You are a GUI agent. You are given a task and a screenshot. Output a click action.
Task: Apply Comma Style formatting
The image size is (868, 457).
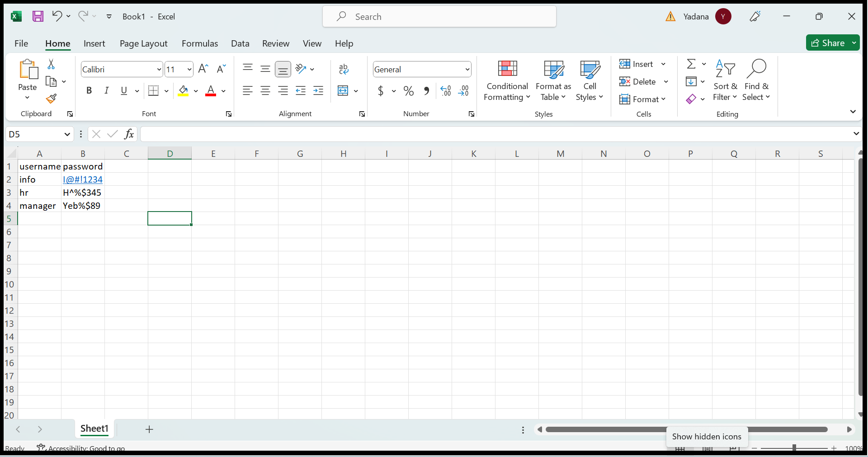(426, 90)
